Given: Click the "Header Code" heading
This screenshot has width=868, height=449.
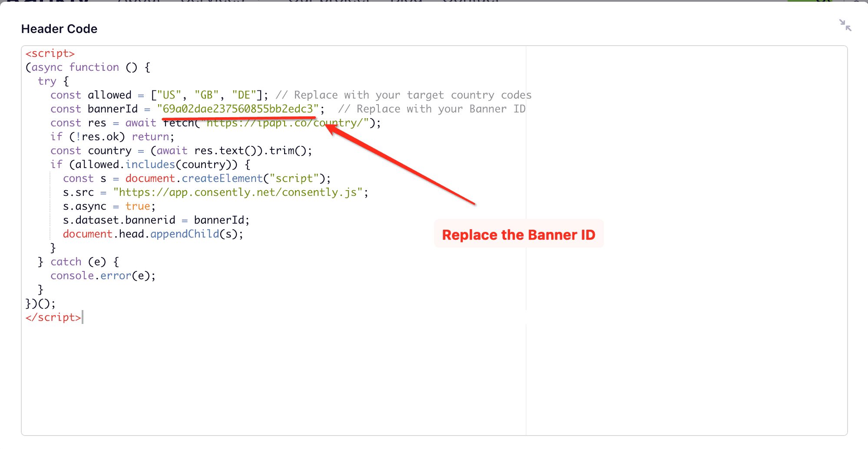Looking at the screenshot, I should click(x=59, y=29).
